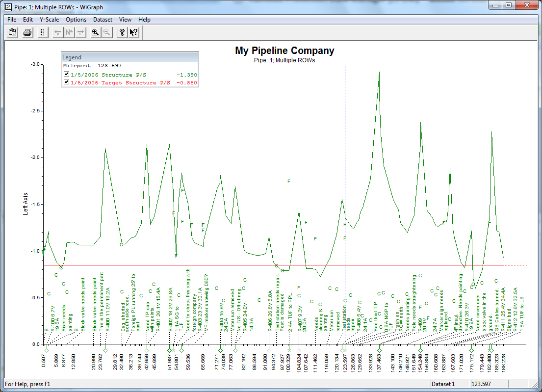Click the Legend title bar

pyautogui.click(x=130, y=57)
